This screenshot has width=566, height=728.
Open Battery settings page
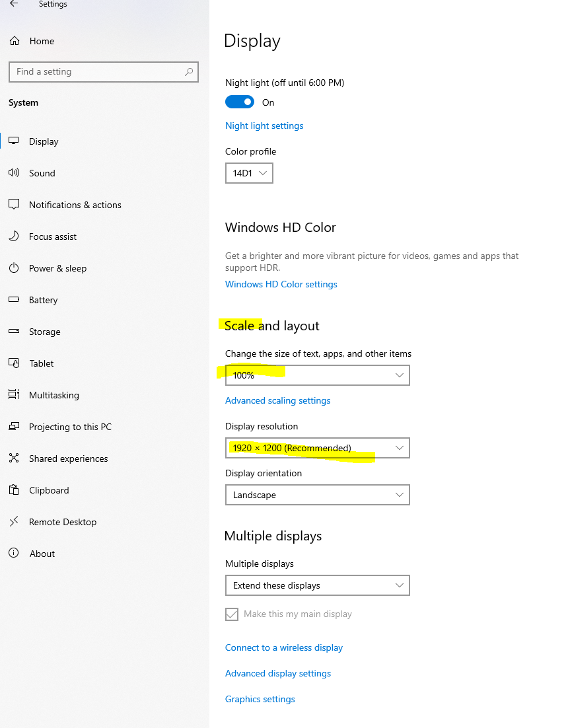click(x=43, y=300)
